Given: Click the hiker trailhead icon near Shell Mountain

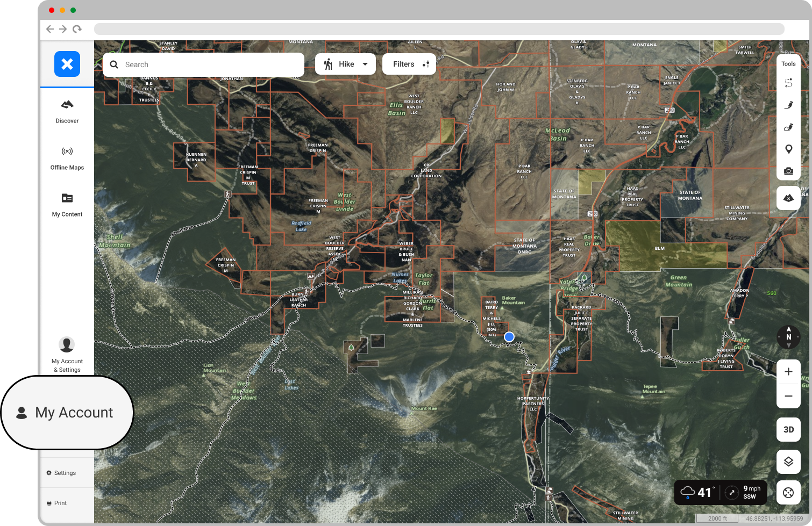Looking at the screenshot, I should 227,194.
